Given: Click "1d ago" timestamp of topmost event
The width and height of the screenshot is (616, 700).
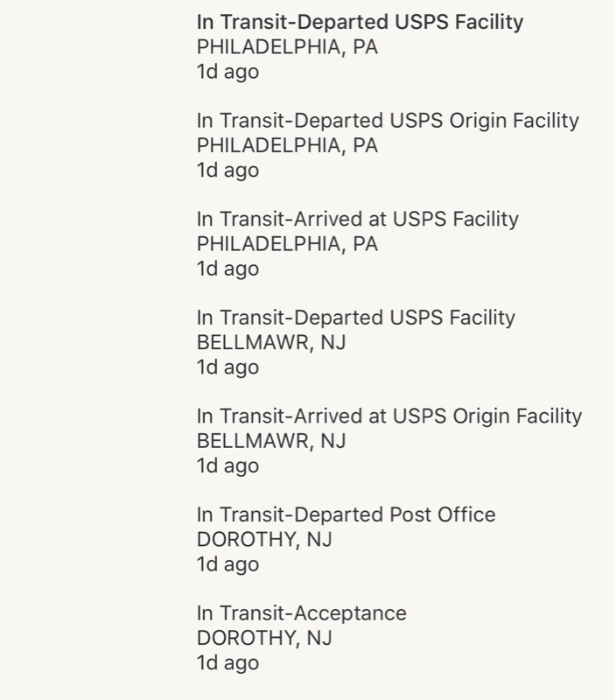Looking at the screenshot, I should tap(227, 72).
